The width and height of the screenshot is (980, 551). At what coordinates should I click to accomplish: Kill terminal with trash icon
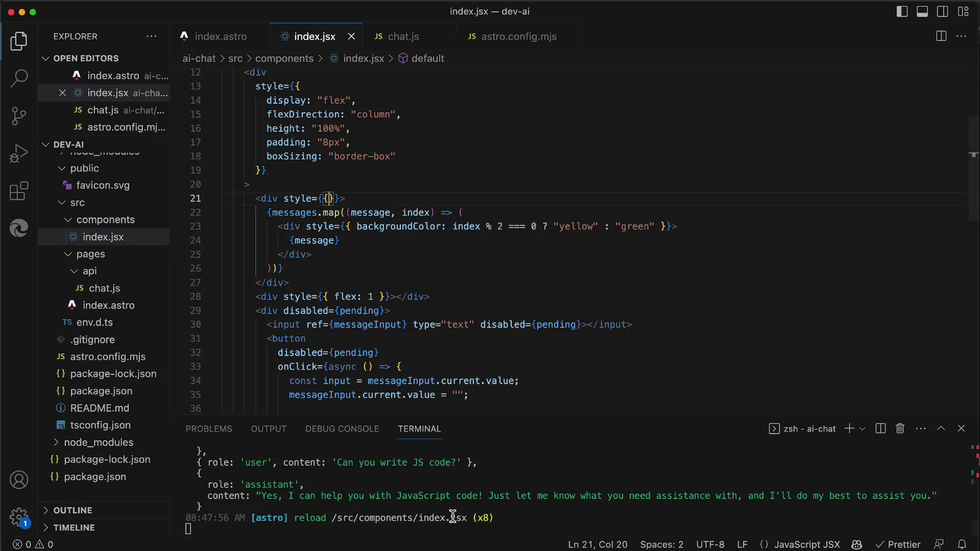click(900, 428)
